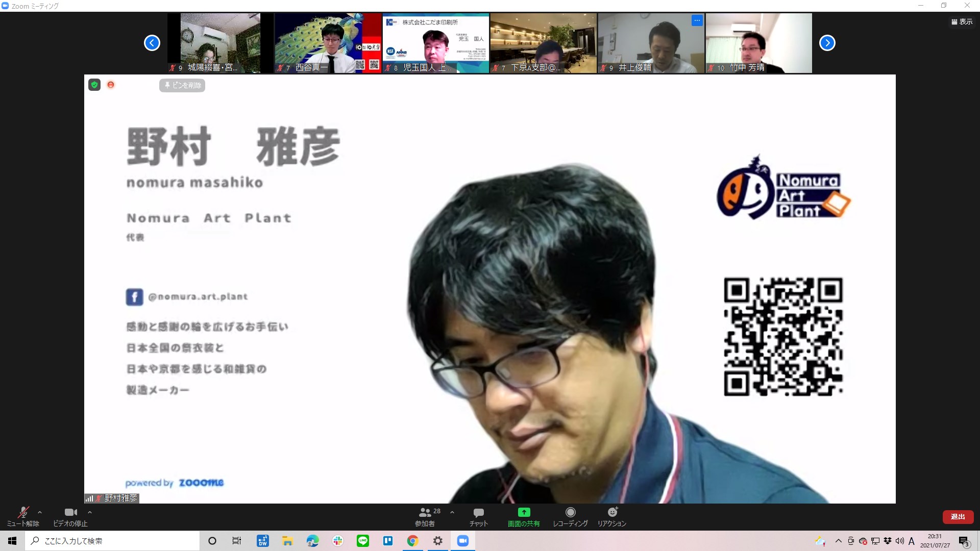Select 城陽綴喜・宮 participant thumbnail
Viewport: 980px width, 551px height.
[x=220, y=43]
